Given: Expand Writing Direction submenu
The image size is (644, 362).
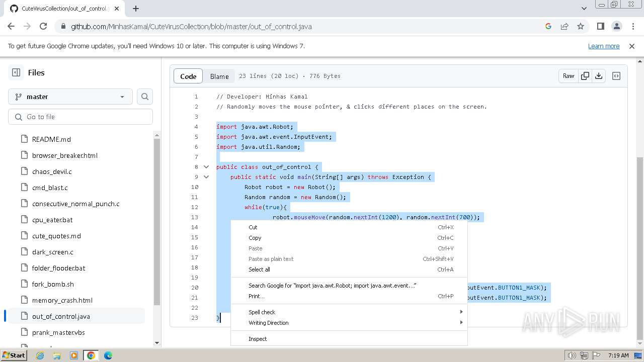Looking at the screenshot, I should [x=349, y=323].
